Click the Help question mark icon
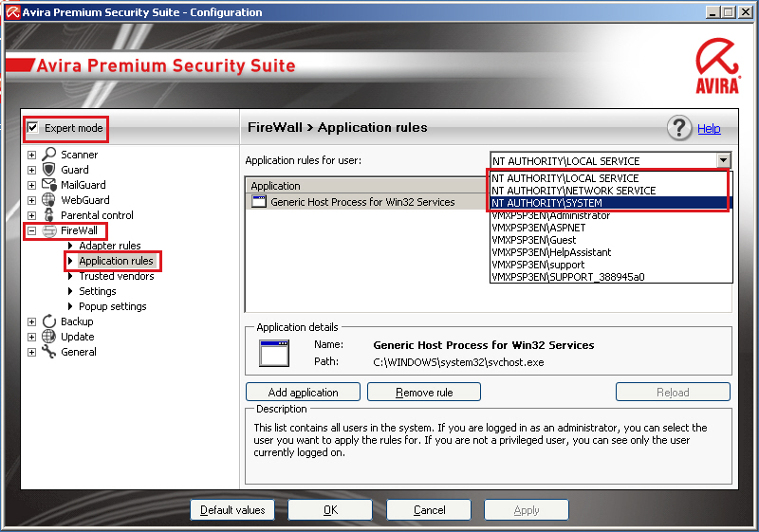 (x=679, y=128)
